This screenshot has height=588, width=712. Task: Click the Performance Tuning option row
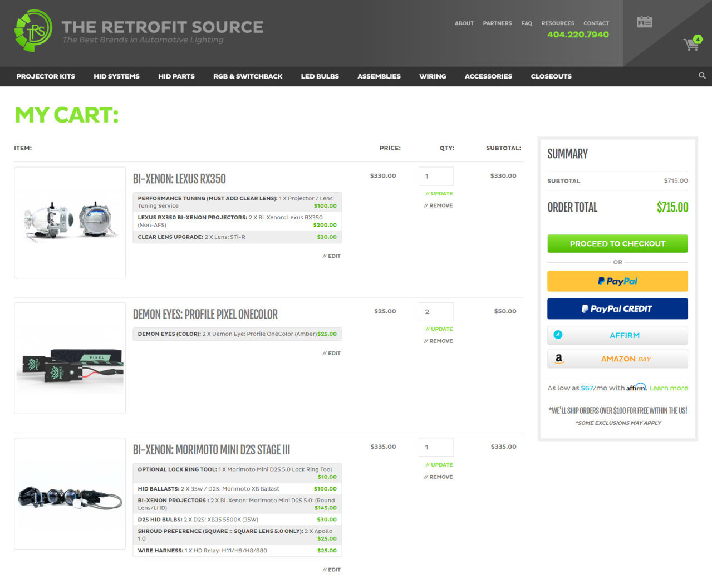pyautogui.click(x=237, y=202)
